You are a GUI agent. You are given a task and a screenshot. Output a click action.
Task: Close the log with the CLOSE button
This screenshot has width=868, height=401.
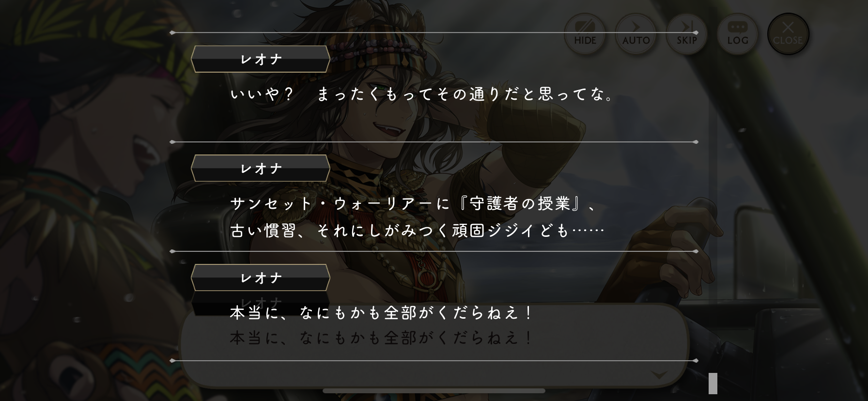tap(788, 34)
